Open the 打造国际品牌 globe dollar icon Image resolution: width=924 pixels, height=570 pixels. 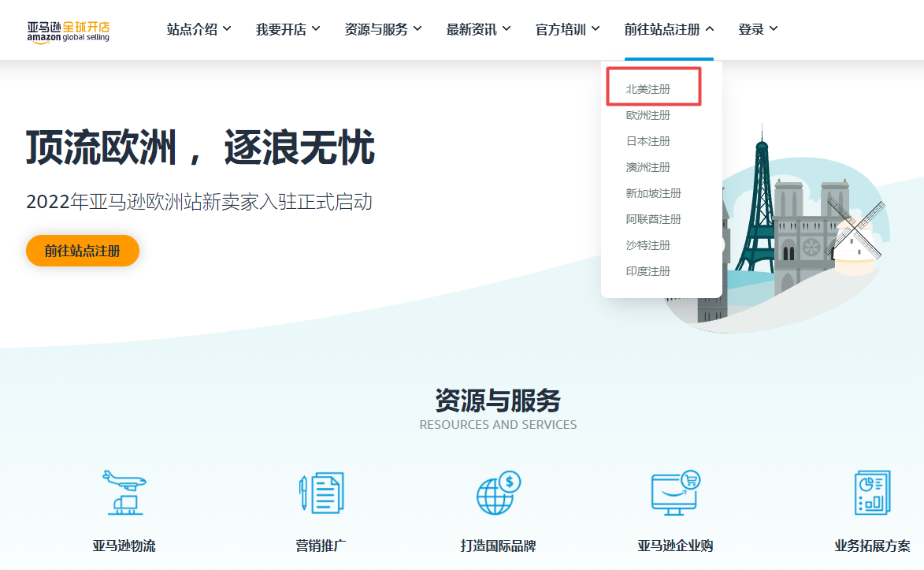(499, 493)
